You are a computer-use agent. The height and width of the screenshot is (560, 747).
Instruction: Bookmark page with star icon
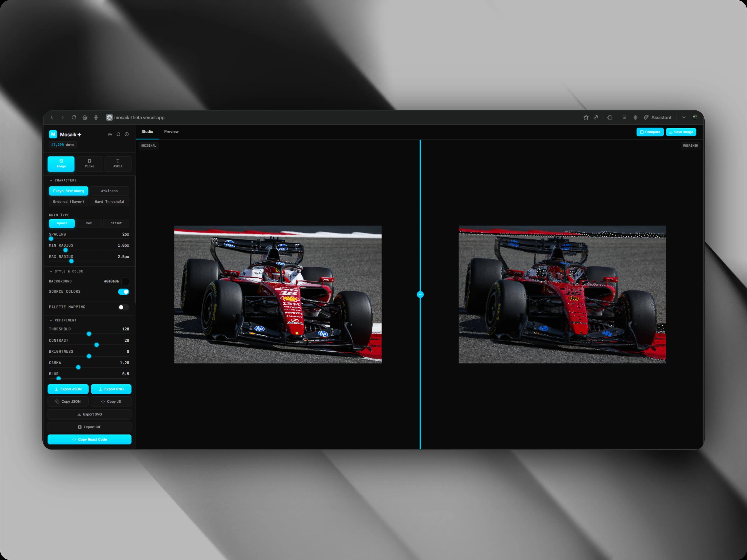coord(586,117)
